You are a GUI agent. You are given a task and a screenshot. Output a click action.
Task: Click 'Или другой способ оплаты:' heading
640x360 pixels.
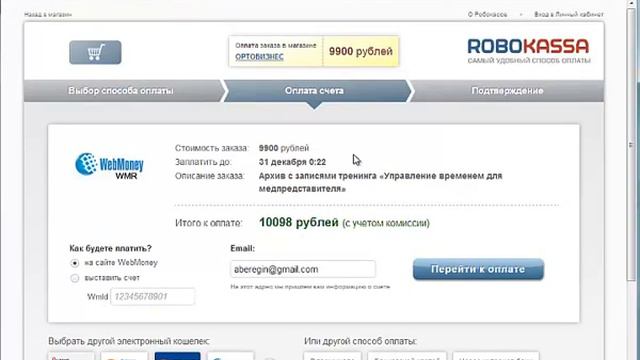[x=360, y=341]
